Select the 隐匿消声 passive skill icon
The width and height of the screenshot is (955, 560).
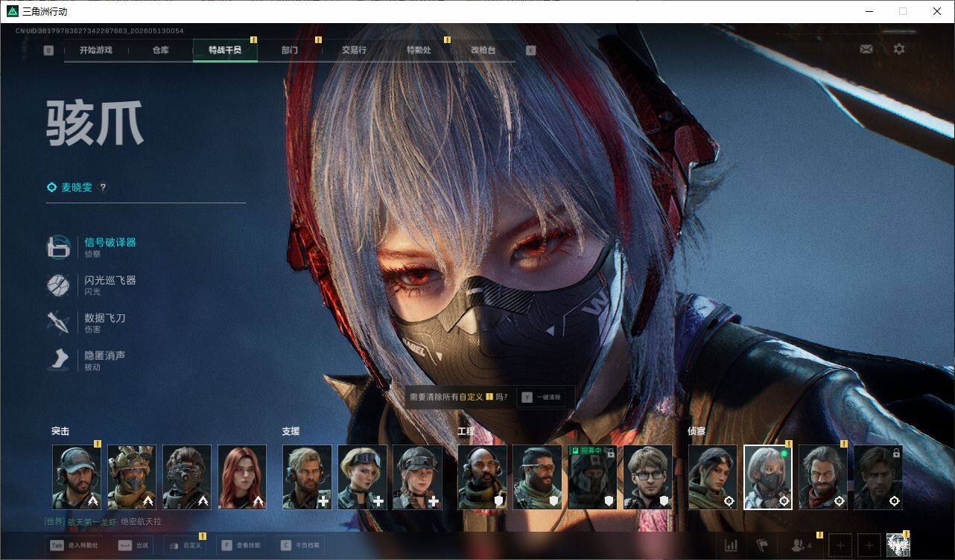59,360
